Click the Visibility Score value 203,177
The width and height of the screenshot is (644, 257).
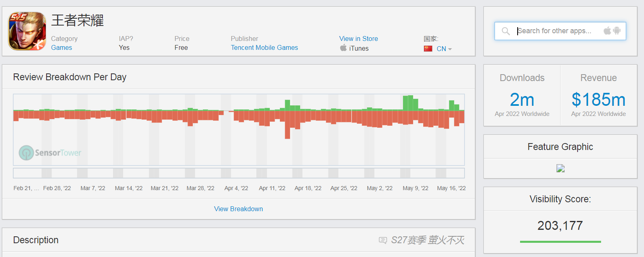[560, 225]
